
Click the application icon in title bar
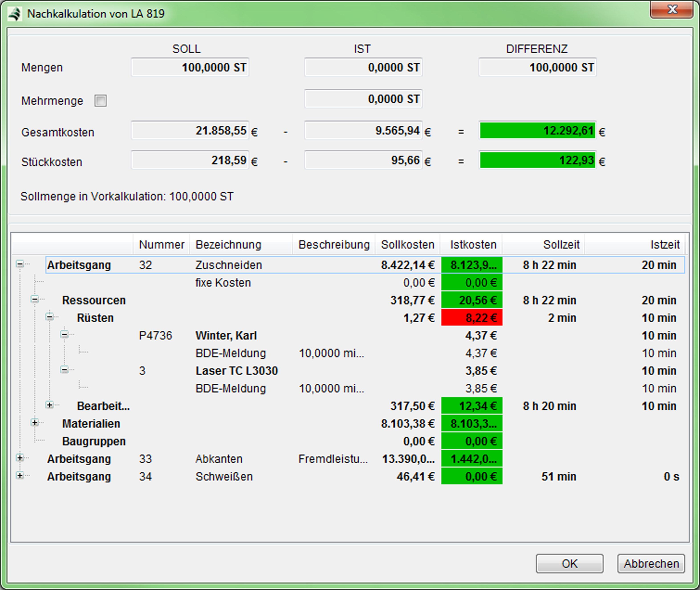coord(14,14)
